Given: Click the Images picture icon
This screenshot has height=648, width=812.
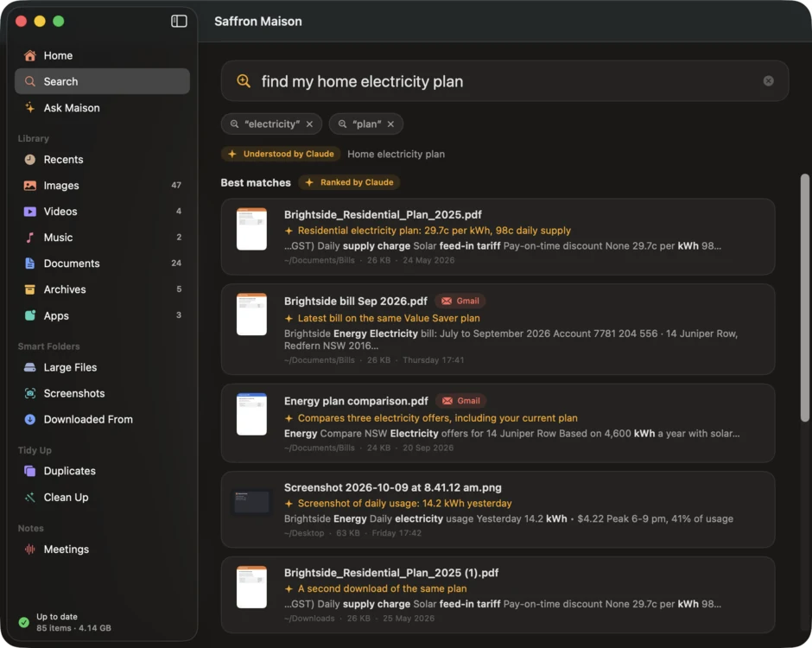Looking at the screenshot, I should tap(30, 186).
